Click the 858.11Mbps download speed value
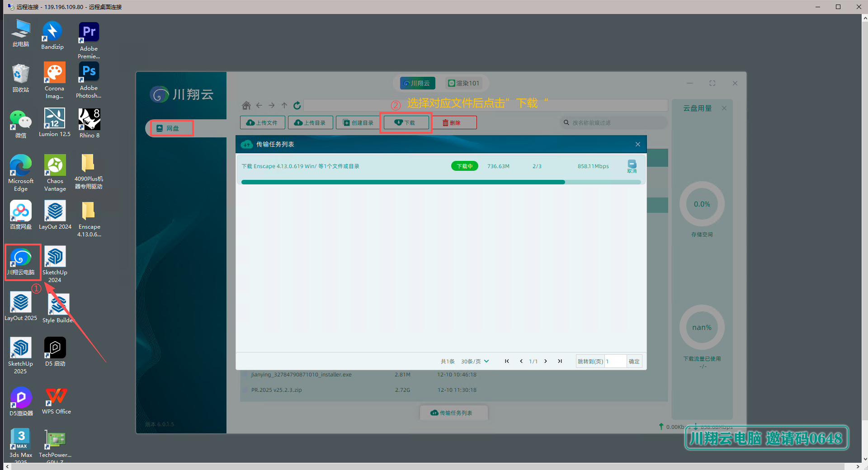The height and width of the screenshot is (470, 868). 593,166
